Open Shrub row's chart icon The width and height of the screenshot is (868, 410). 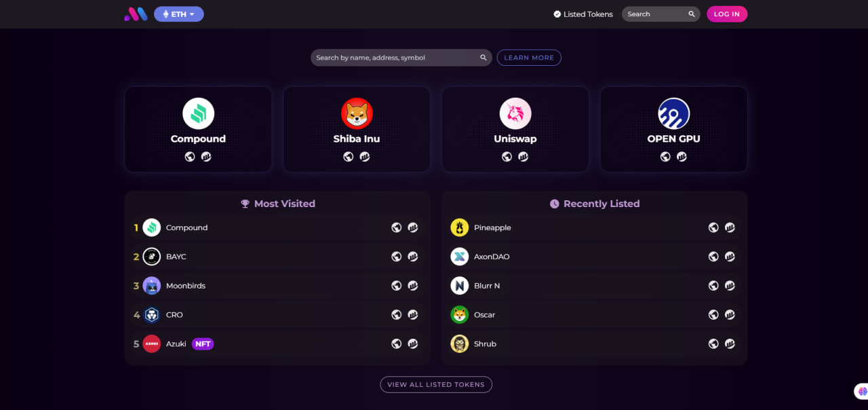[730, 344]
